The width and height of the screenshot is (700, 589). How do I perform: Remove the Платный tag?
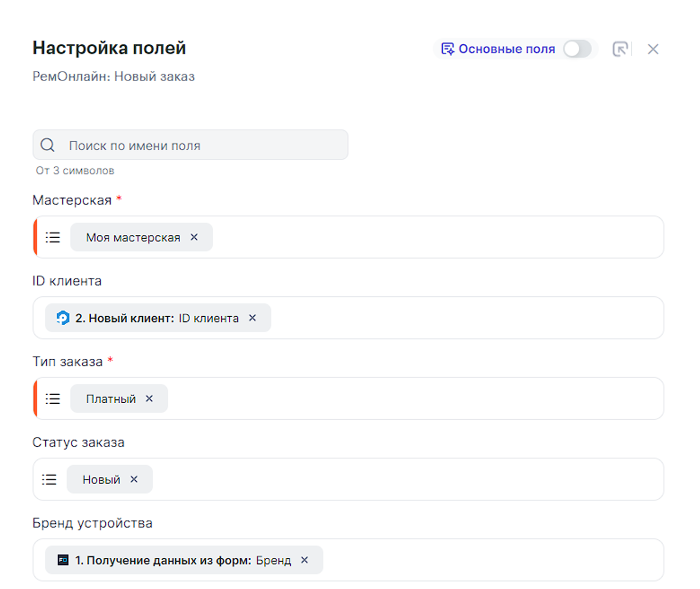point(150,398)
